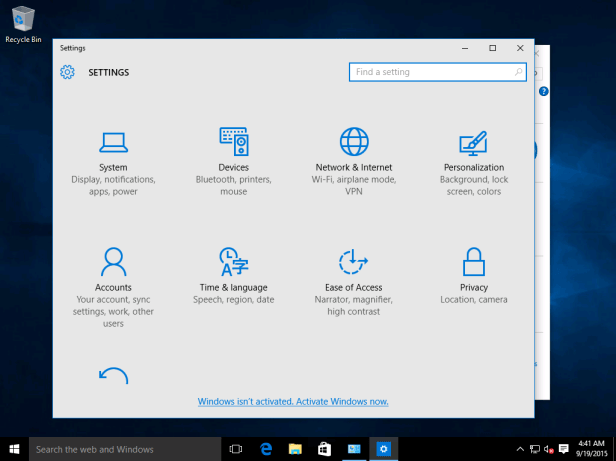Open the partially visible Update & security icon
This screenshot has width=616, height=461.
pos(113,376)
